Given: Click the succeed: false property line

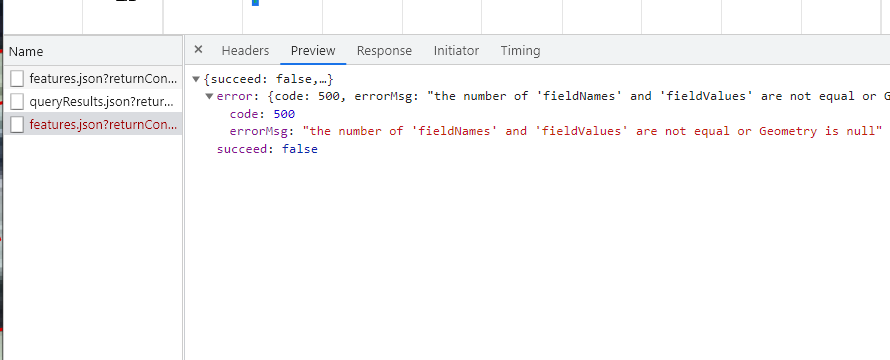Looking at the screenshot, I should click(x=267, y=149).
